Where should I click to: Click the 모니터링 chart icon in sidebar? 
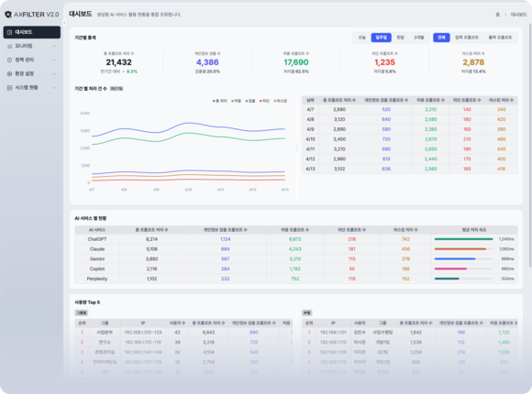click(x=9, y=46)
